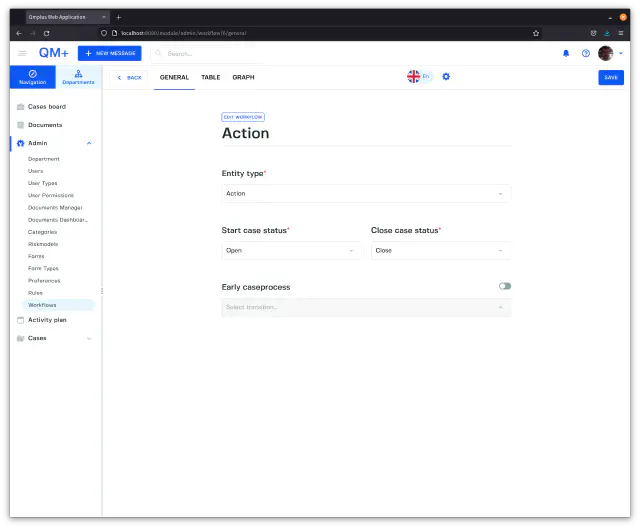Select the Navigation panel tab

33,77
